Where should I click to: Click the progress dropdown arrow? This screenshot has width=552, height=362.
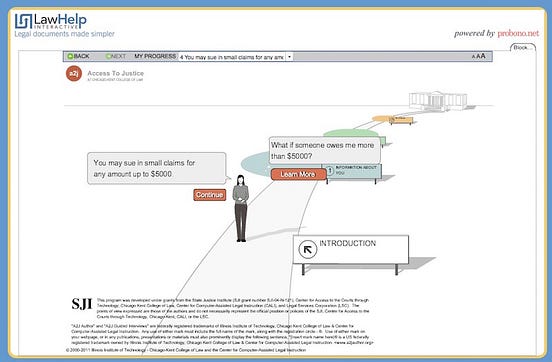[289, 57]
